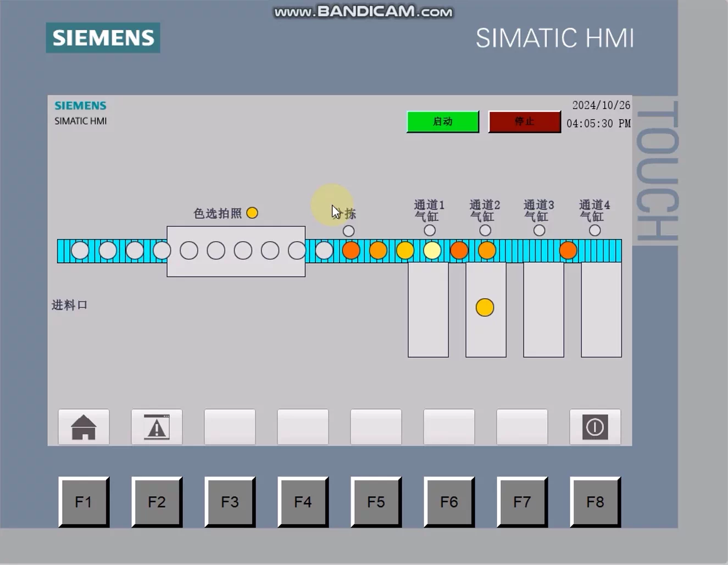Screen dimensions: 728x565
Task: Hit the F3 function key
Action: 230,502
